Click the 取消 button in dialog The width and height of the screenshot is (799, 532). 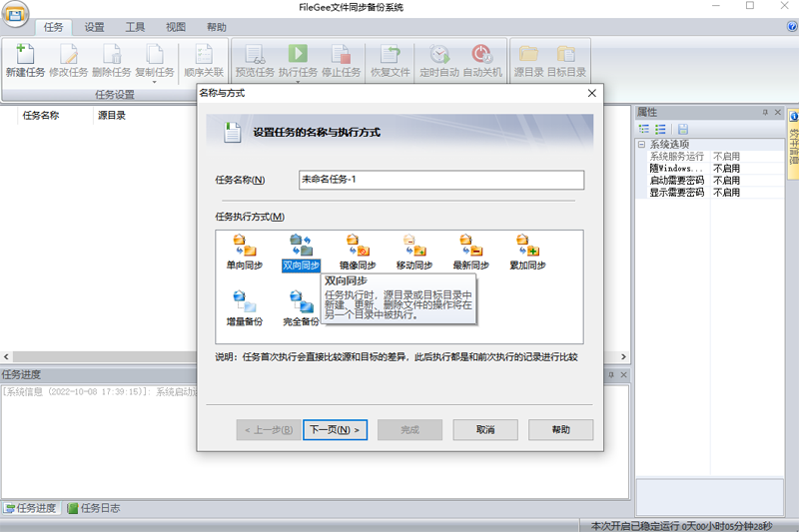coord(485,429)
